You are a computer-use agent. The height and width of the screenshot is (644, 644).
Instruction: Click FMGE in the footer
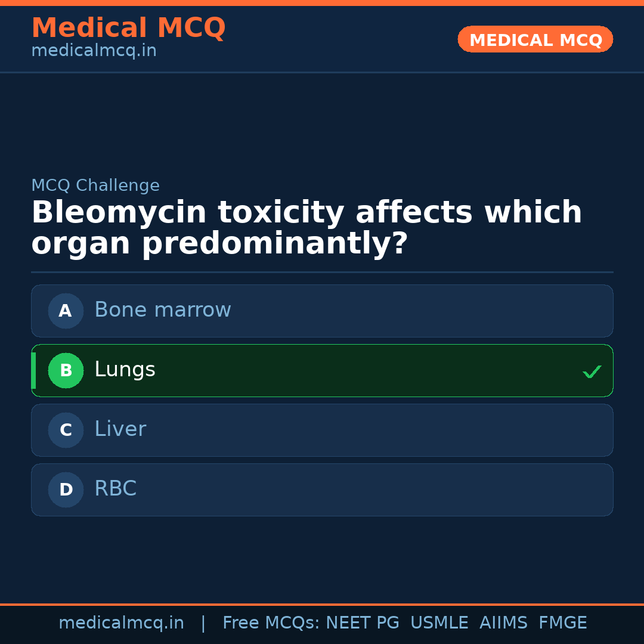562,623
